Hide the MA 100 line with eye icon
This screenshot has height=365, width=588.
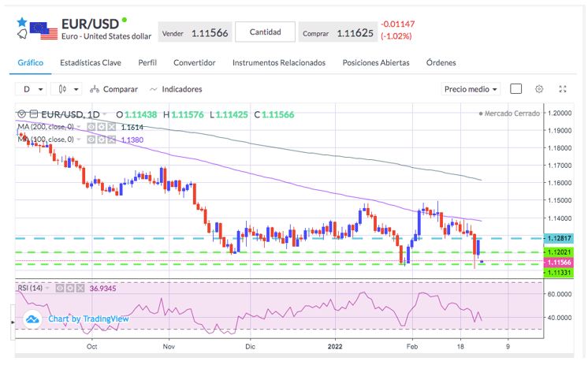pos(91,140)
